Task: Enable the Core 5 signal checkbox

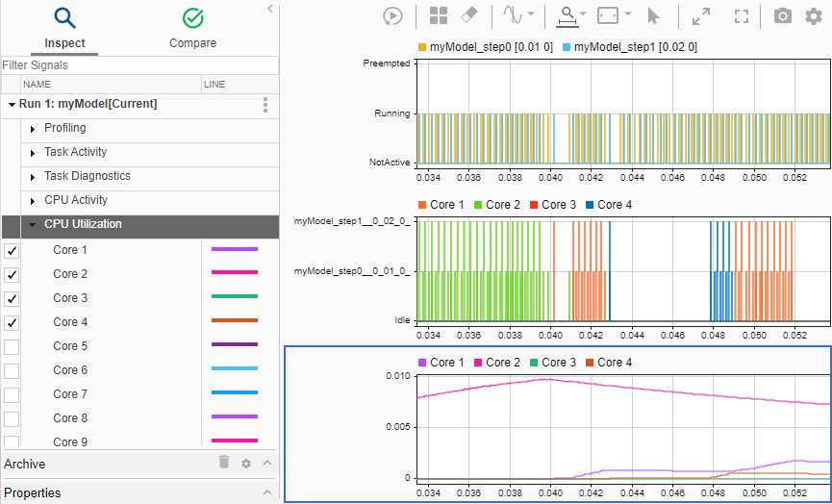Action: [12, 346]
